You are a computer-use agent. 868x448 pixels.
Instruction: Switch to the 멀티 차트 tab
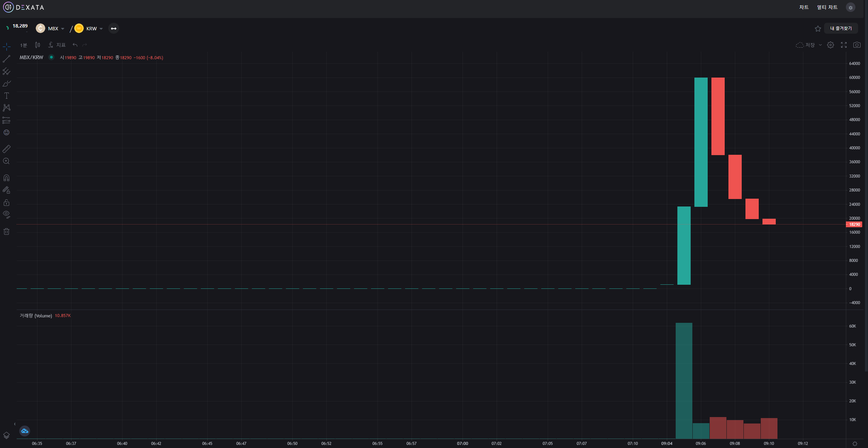pyautogui.click(x=827, y=7)
